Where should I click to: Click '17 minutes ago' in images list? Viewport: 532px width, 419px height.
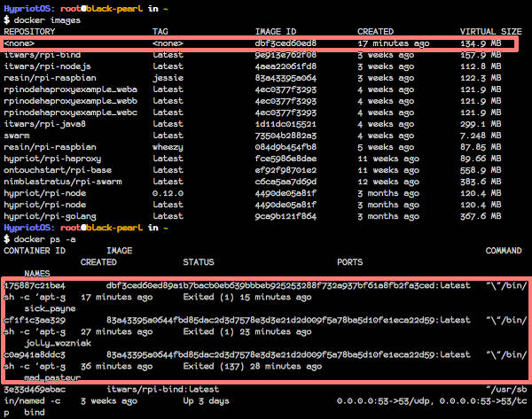tap(393, 43)
